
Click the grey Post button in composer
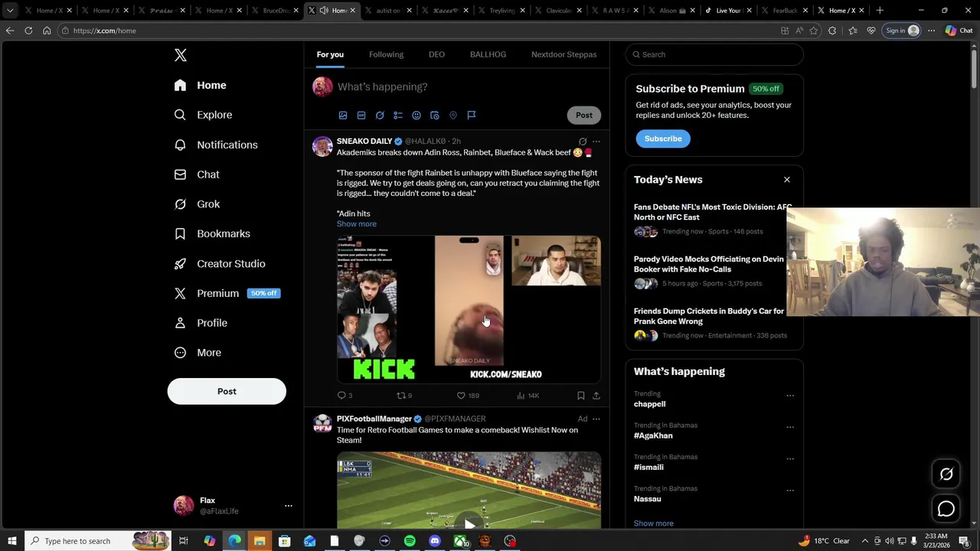pyautogui.click(x=584, y=115)
